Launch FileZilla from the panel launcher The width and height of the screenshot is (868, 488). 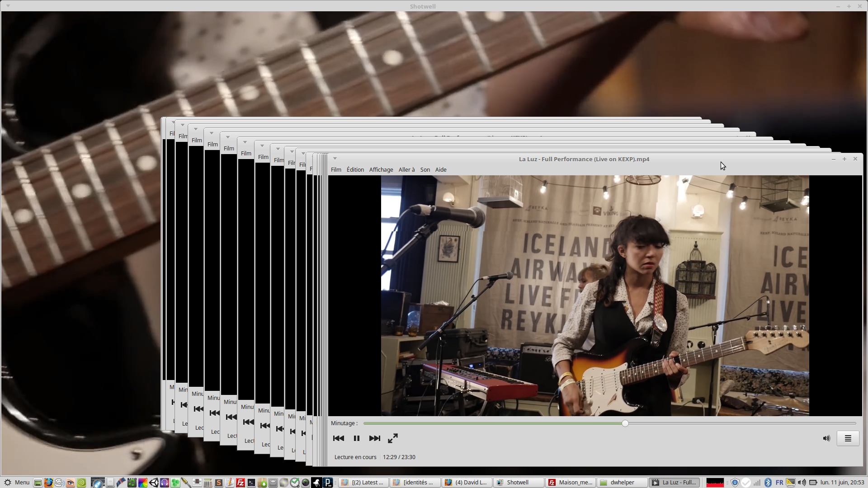point(241,483)
